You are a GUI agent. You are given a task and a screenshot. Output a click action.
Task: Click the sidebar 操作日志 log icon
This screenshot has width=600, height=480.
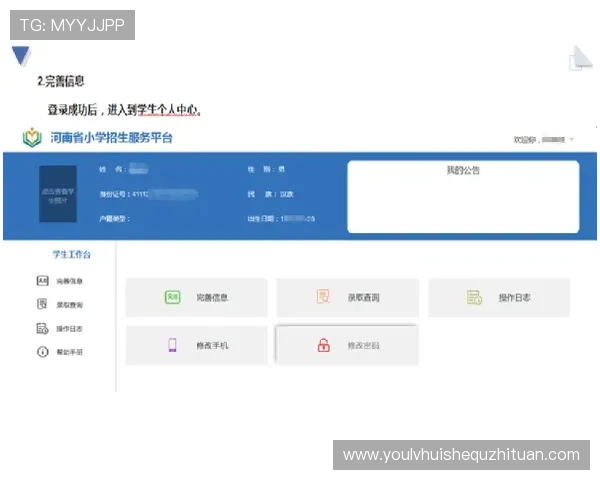(x=42, y=328)
